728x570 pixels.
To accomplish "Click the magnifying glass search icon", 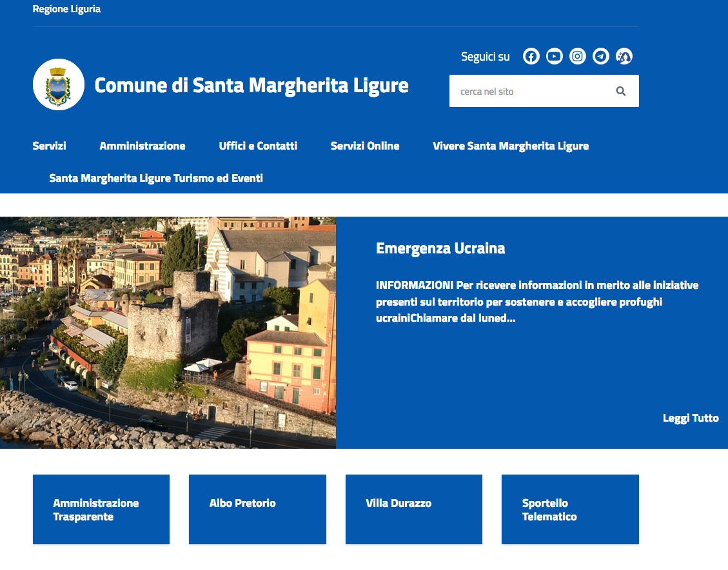I will 621,92.
